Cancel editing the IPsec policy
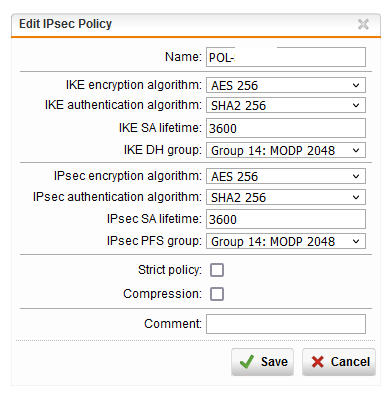The height and width of the screenshot is (393, 386). click(339, 362)
